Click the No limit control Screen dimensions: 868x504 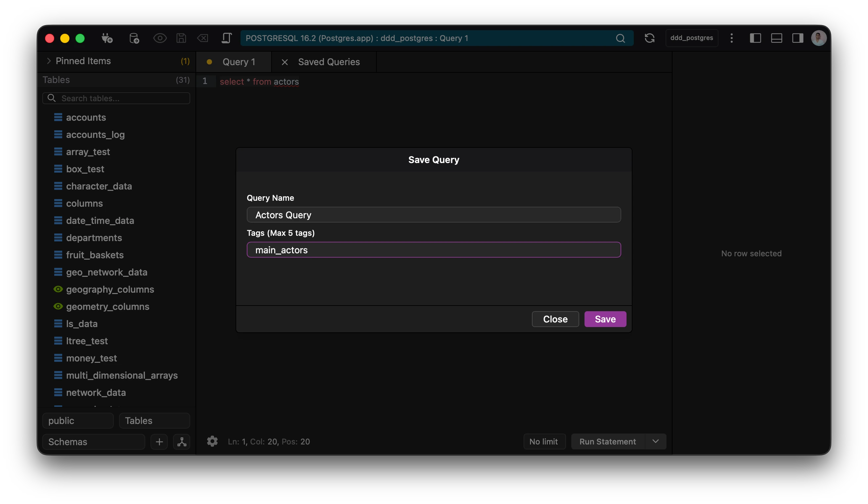tap(544, 441)
